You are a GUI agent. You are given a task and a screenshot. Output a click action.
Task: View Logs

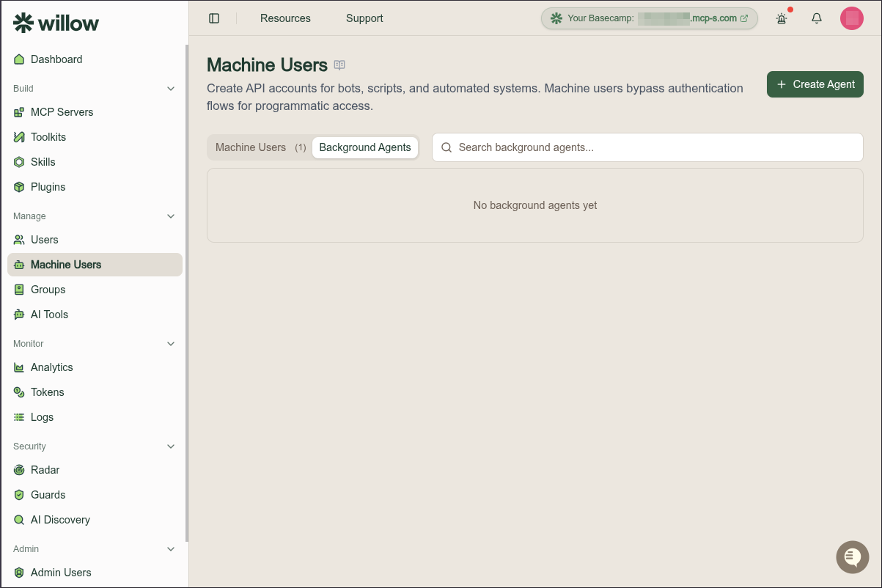[x=95, y=417]
